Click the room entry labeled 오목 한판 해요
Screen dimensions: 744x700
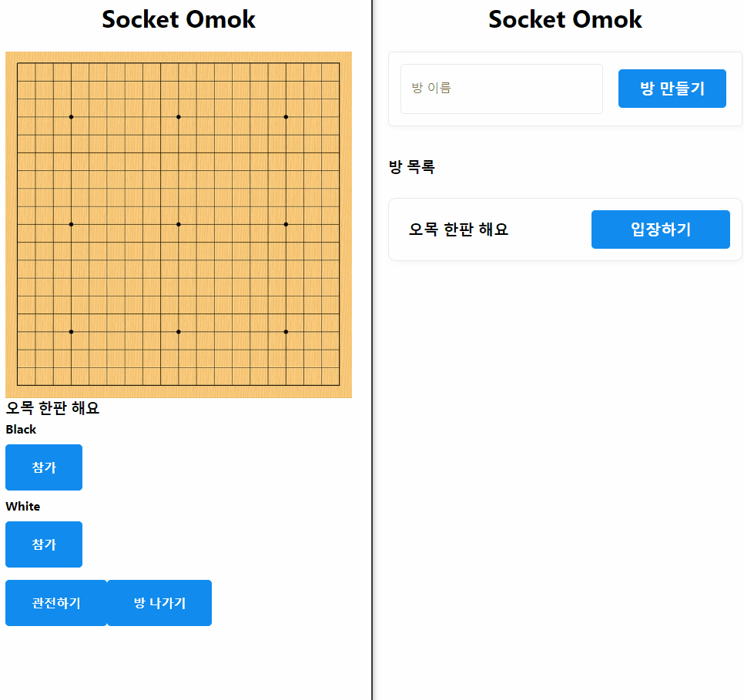(x=458, y=229)
